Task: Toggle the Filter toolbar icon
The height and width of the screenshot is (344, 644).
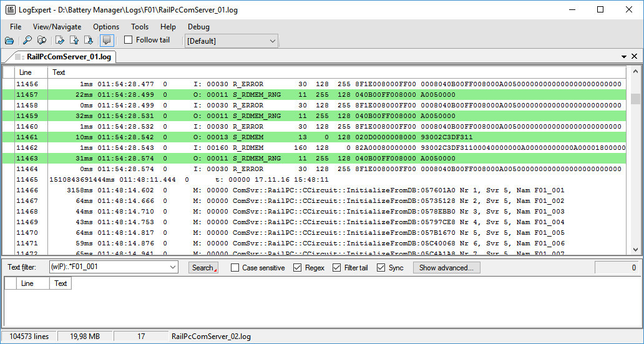Action: tap(41, 41)
